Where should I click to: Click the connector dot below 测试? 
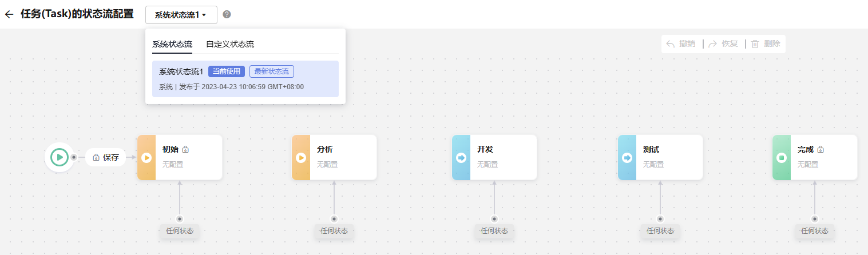[x=660, y=218]
